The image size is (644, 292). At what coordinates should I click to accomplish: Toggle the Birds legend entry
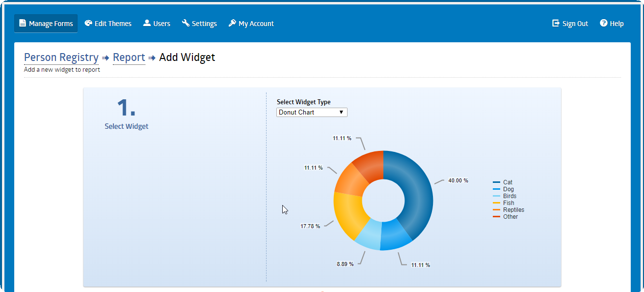click(510, 196)
